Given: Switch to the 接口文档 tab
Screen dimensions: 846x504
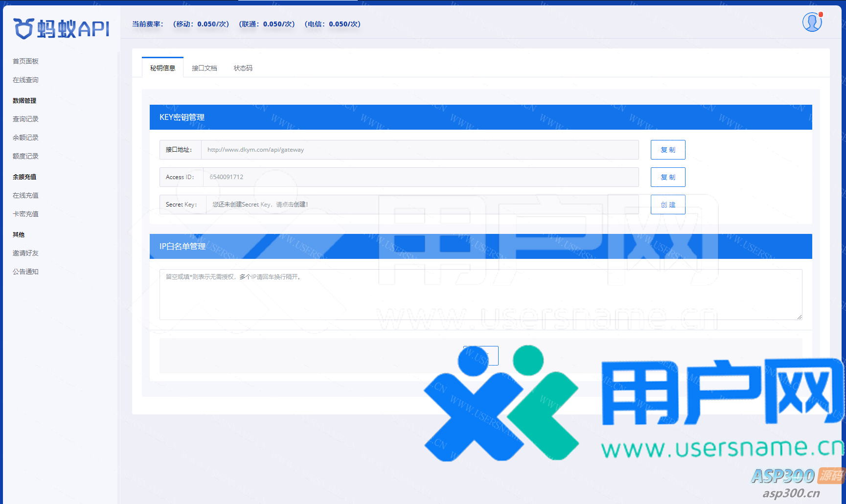Looking at the screenshot, I should (204, 68).
